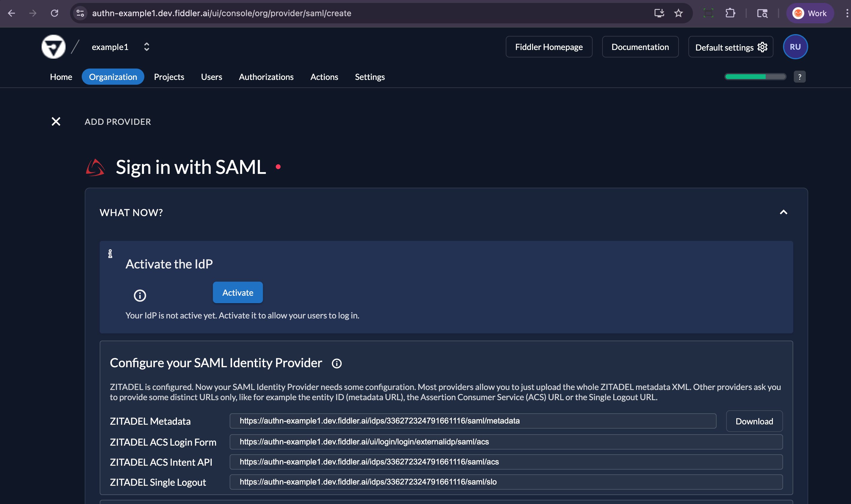
Task: Download the ZITADEL Metadata
Action: coord(754,421)
